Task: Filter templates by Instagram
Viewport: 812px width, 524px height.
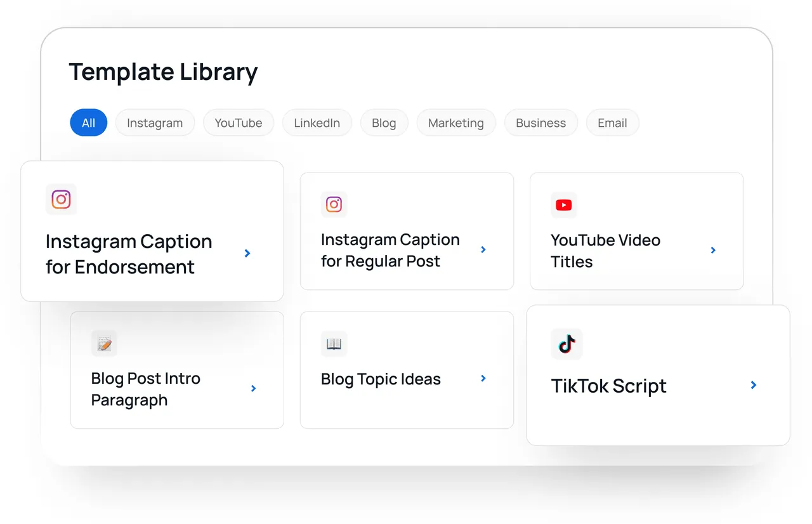Action: click(155, 122)
